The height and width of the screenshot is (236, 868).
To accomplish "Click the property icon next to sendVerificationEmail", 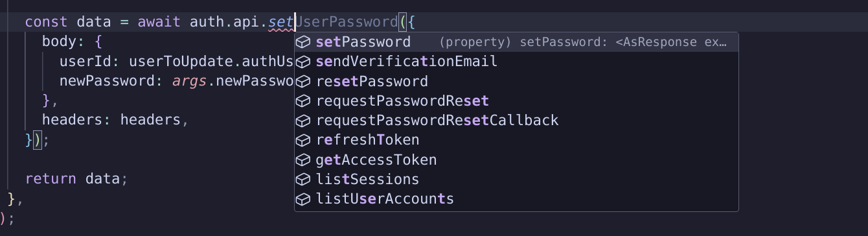I will pos(304,62).
